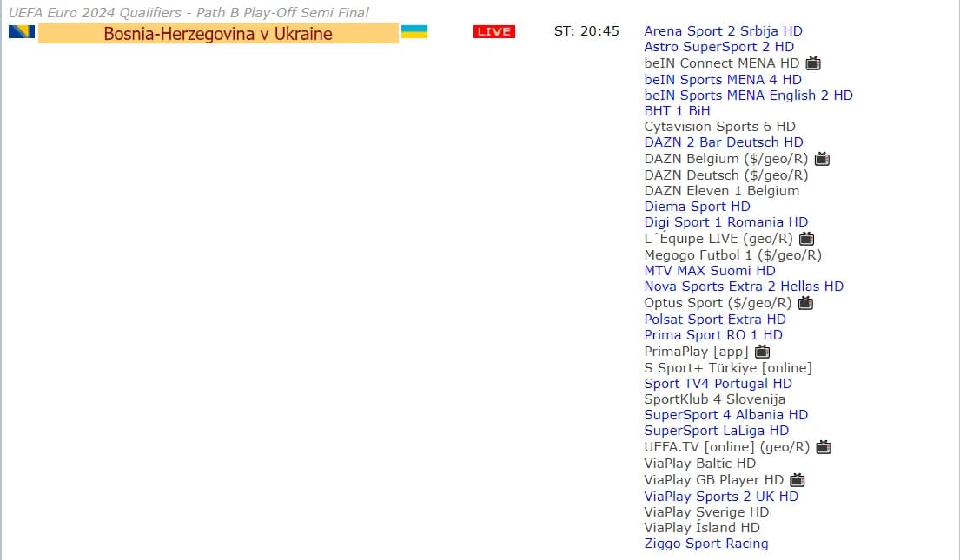Select SportKlub 4 Slovenija entry
Viewport: 960px width, 560px height.
pos(714,399)
